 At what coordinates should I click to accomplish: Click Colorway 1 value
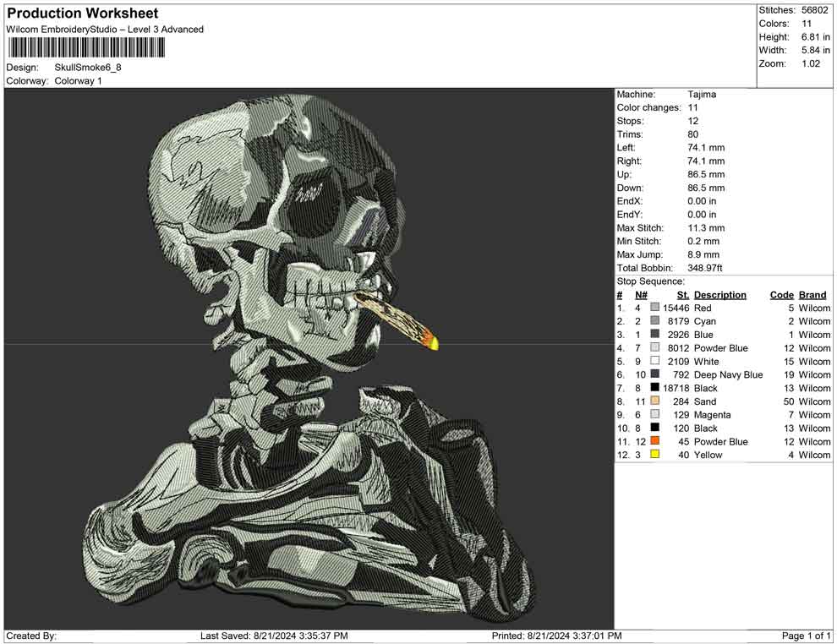point(78,81)
